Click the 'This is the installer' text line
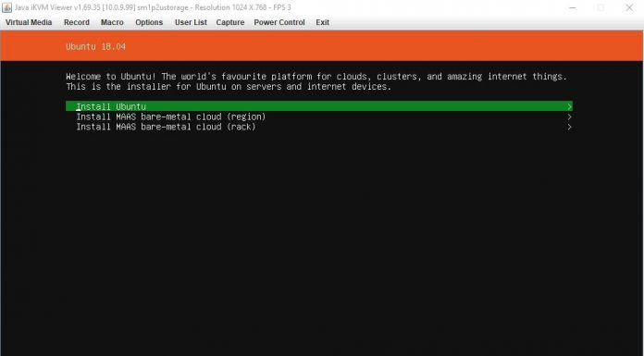This screenshot has width=644, height=356. (x=229, y=87)
